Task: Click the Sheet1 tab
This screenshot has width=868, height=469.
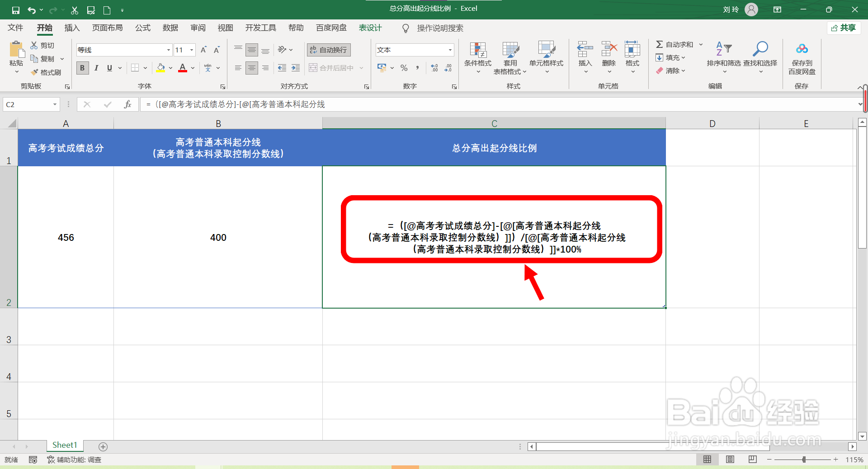Action: tap(65, 445)
